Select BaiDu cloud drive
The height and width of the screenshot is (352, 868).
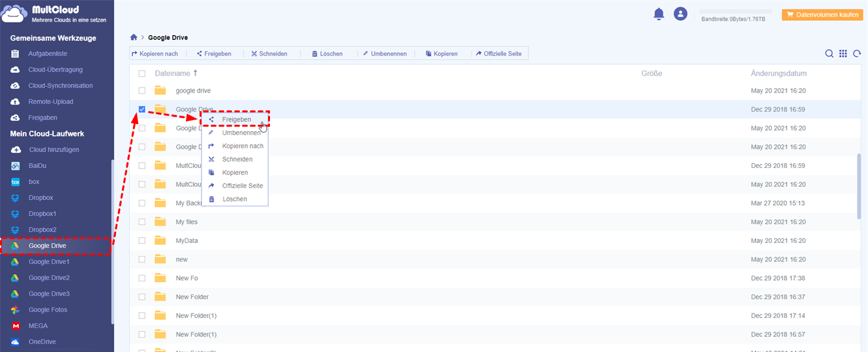[29, 166]
